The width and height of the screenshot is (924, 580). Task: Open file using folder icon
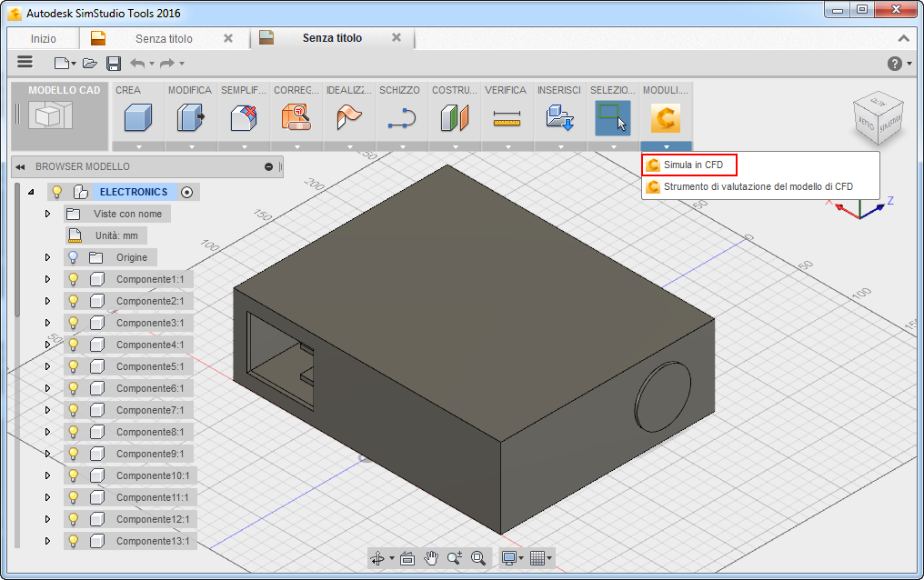coord(89,63)
